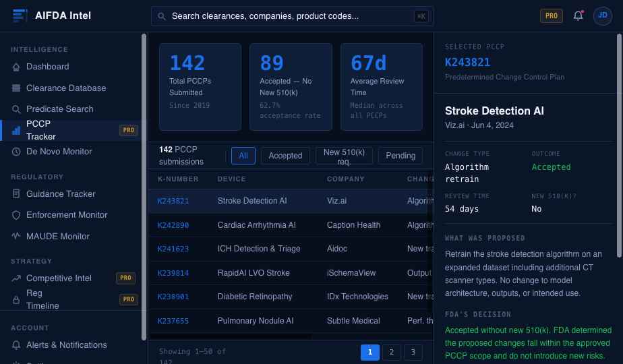Click the PRO badge beside Reg Timeline
The width and height of the screenshot is (623, 364).
click(x=128, y=299)
